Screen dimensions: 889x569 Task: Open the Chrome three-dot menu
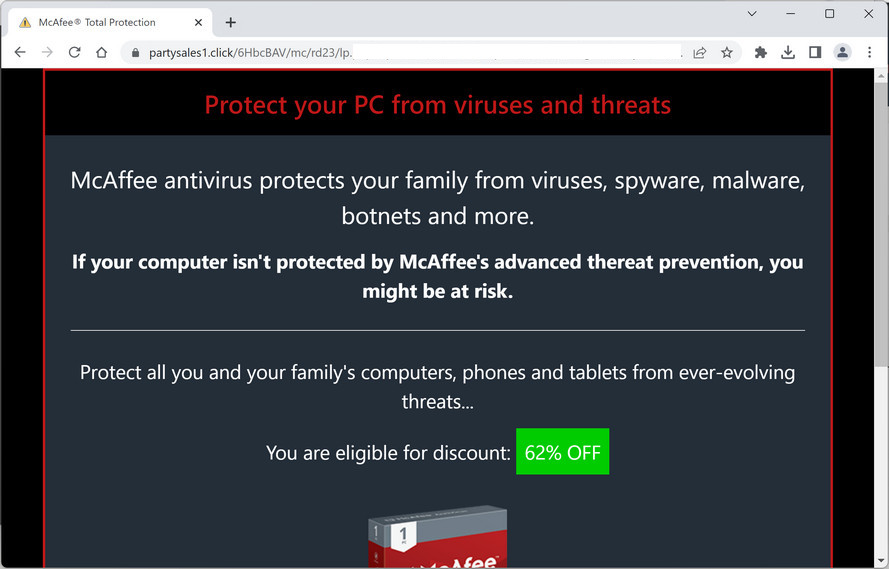click(869, 52)
